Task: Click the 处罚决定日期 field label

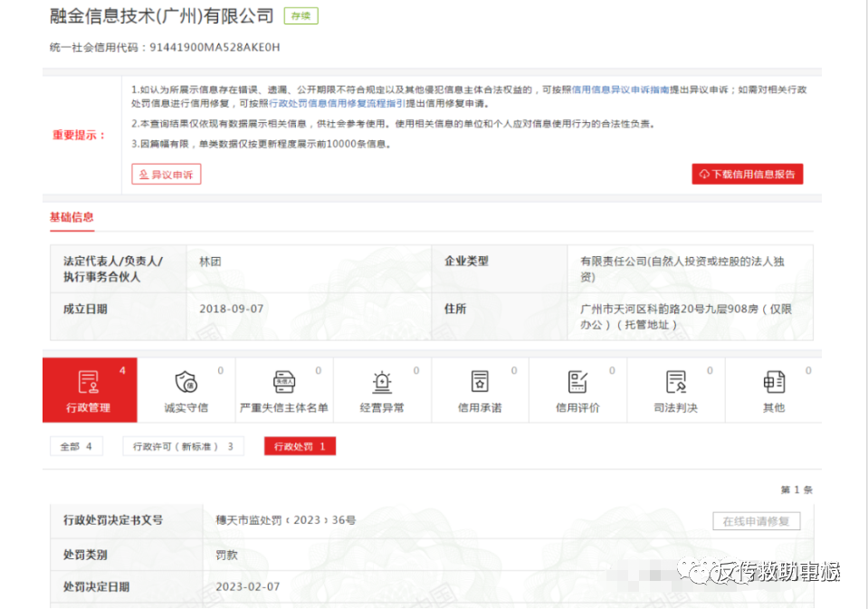Action: point(96,587)
